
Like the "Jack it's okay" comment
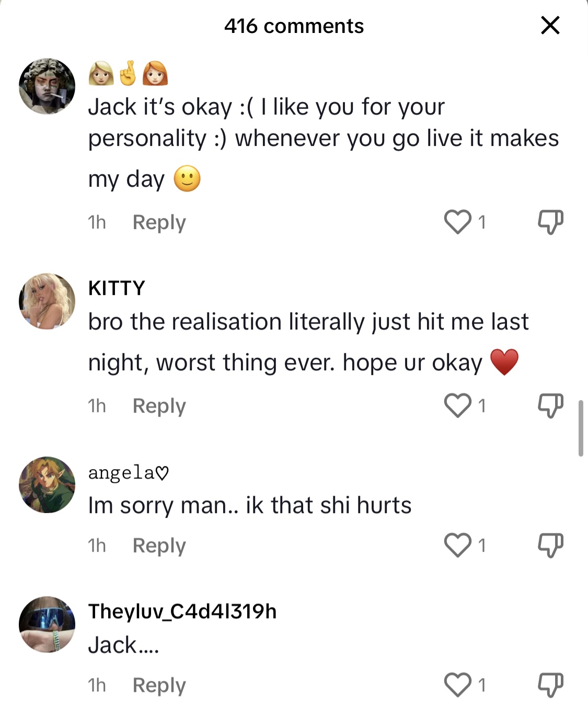[x=458, y=222]
